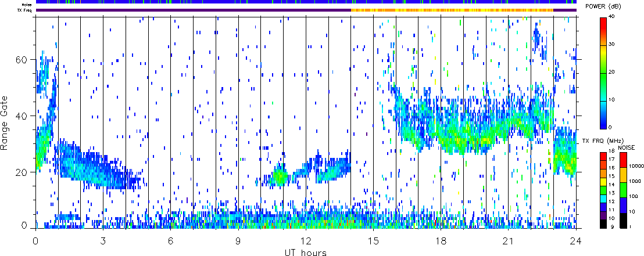This screenshot has width=644, height=256.
Task: Select the "TX FRQ (MHz)" legend heading
Action: [603, 141]
